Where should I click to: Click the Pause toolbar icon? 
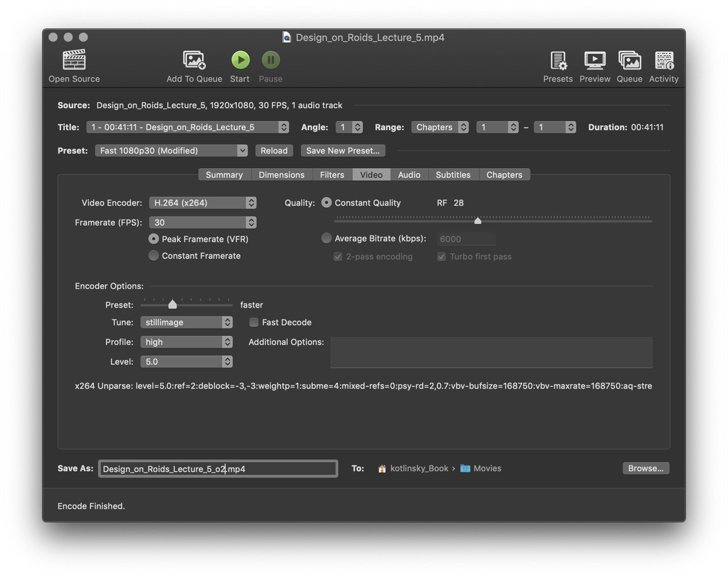(x=271, y=60)
